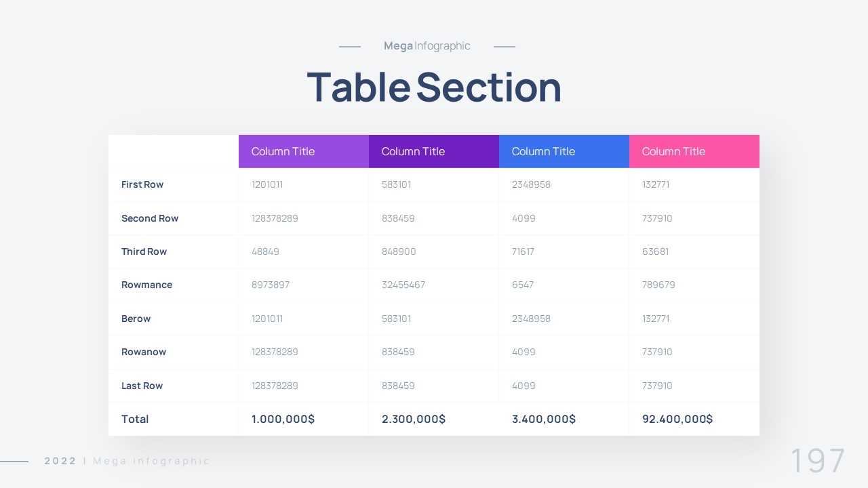Click the cell containing 32455467

(x=403, y=285)
